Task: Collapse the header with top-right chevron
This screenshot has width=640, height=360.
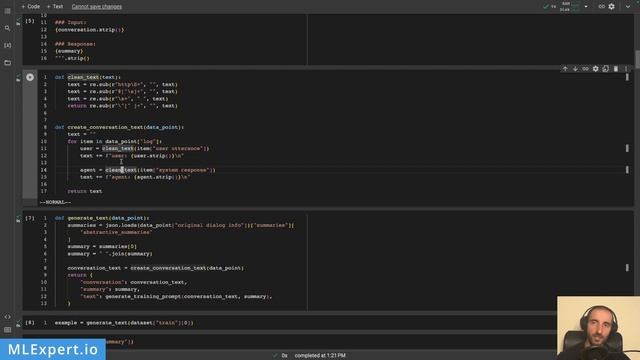Action: [x=628, y=7]
